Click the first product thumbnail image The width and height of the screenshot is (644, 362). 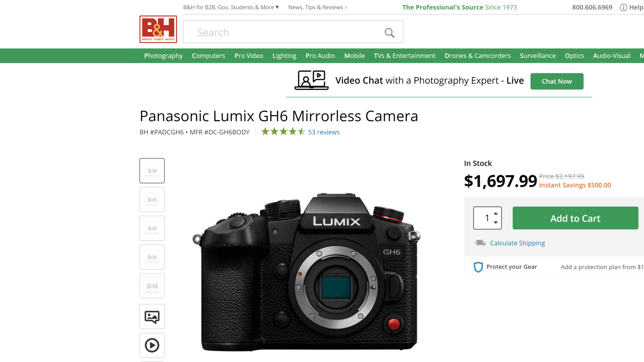(152, 171)
